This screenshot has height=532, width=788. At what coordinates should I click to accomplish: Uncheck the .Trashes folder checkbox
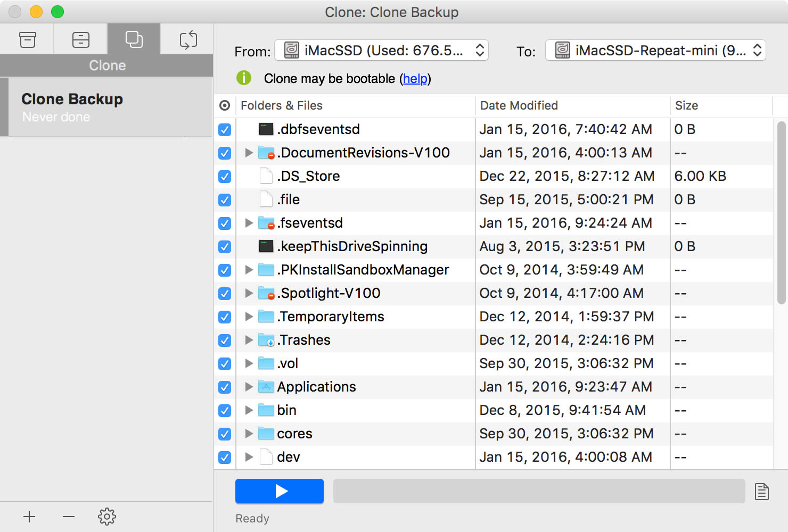[x=225, y=340]
